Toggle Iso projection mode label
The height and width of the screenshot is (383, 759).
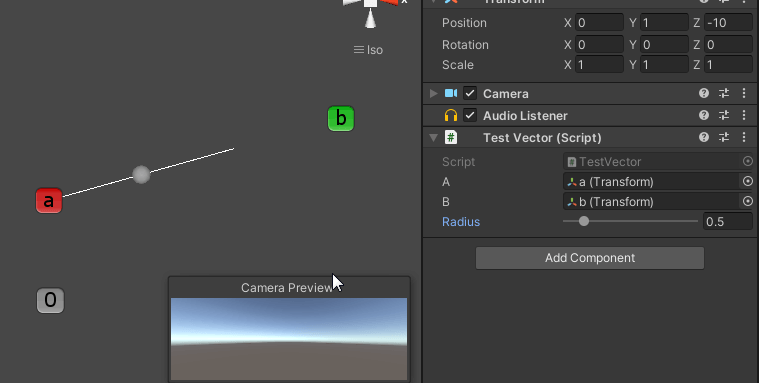click(x=368, y=50)
